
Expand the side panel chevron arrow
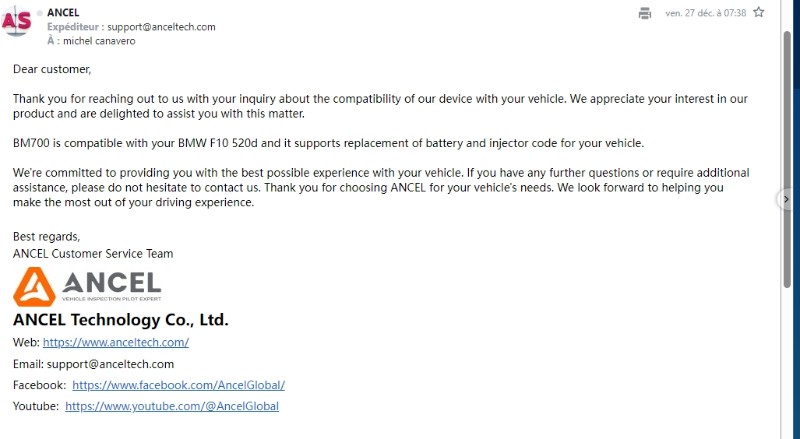(786, 200)
